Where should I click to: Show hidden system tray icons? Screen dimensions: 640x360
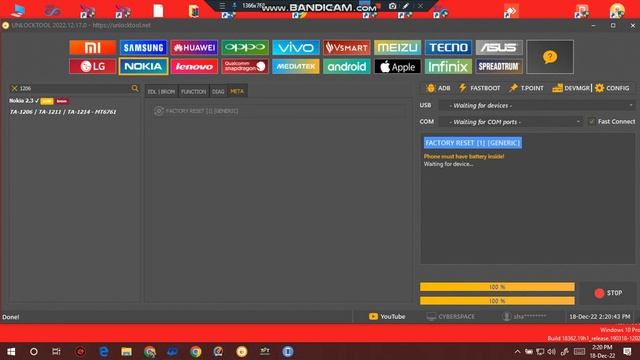[x=518, y=351]
